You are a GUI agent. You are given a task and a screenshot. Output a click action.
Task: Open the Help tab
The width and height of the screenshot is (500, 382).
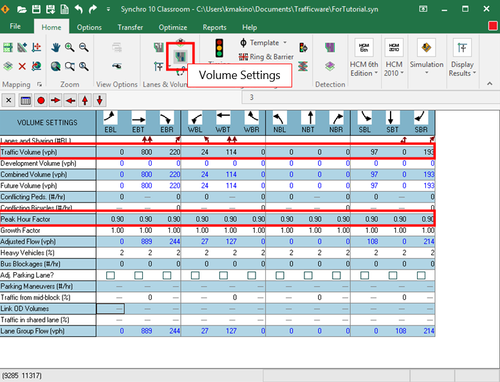click(x=249, y=27)
